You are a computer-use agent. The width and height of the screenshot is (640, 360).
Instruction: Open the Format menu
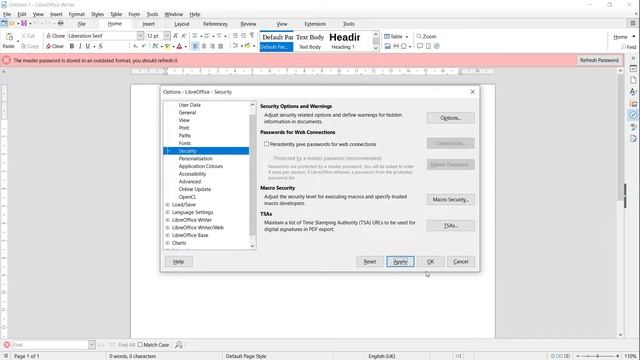pyautogui.click(x=76, y=14)
